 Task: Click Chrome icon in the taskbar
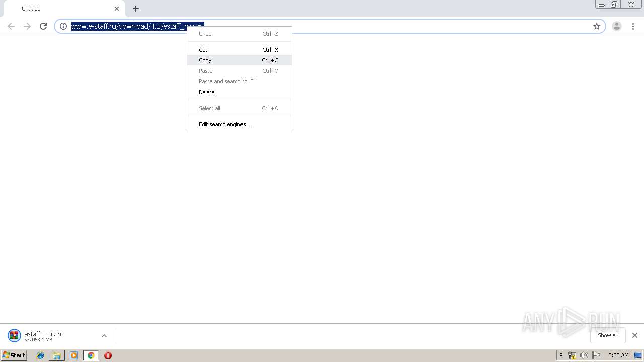91,355
